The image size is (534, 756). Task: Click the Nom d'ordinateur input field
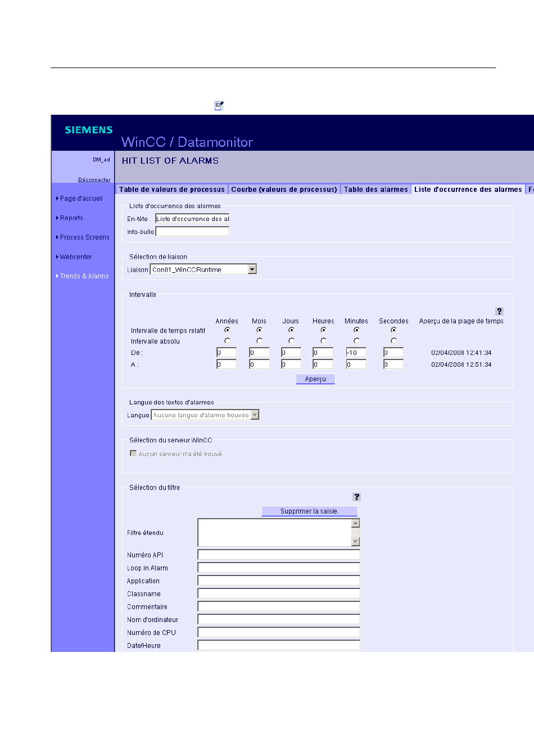coord(279,619)
